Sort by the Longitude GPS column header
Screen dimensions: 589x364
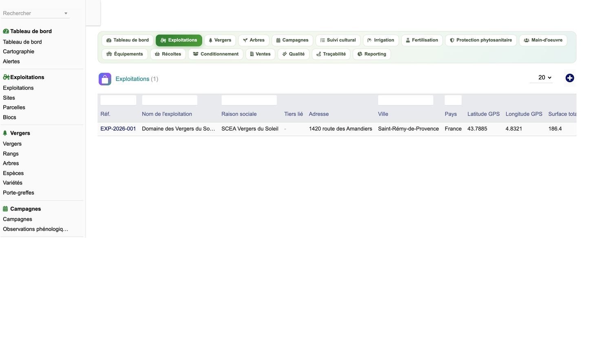(524, 114)
